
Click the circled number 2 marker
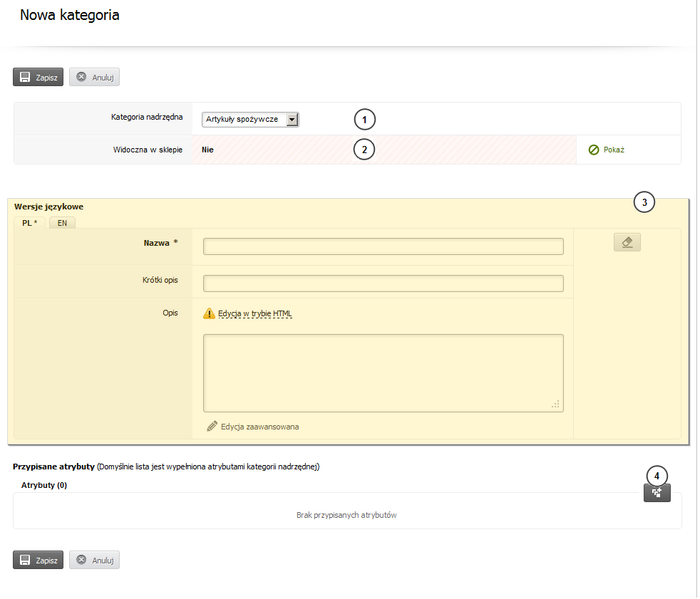(x=364, y=150)
